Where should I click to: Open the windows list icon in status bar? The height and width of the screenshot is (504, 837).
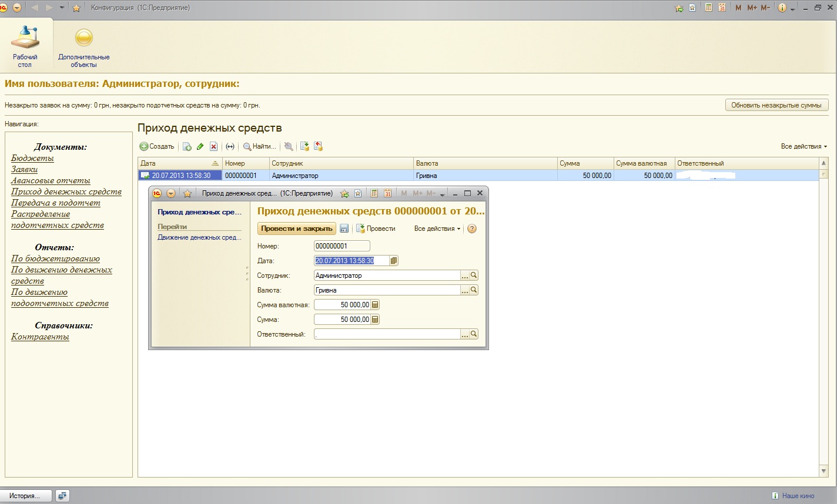pyautogui.click(x=62, y=496)
